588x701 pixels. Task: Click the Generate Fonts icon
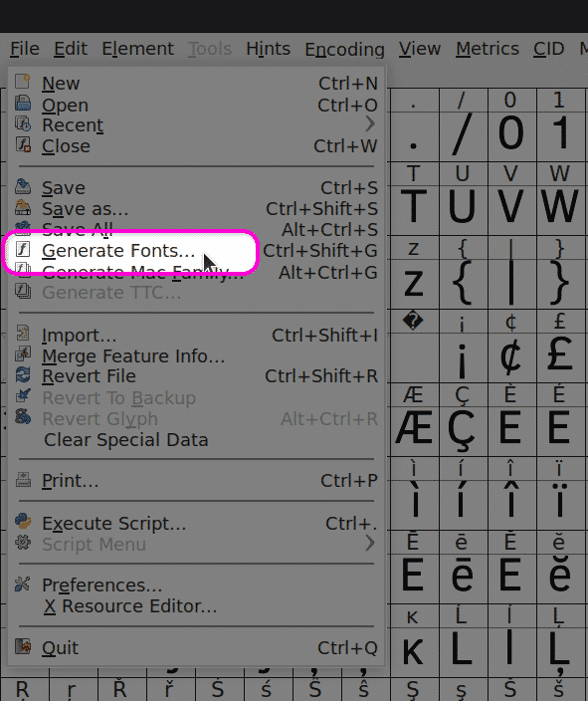pos(22,249)
